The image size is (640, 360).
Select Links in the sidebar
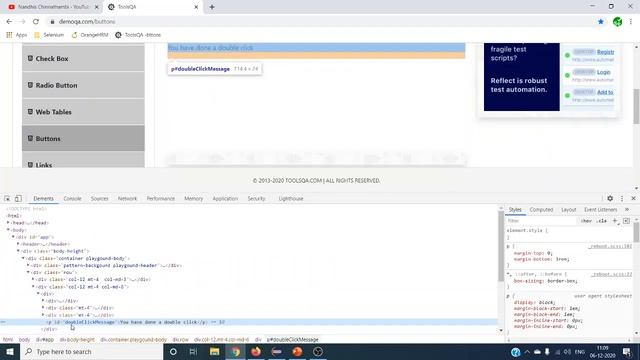(x=83, y=160)
